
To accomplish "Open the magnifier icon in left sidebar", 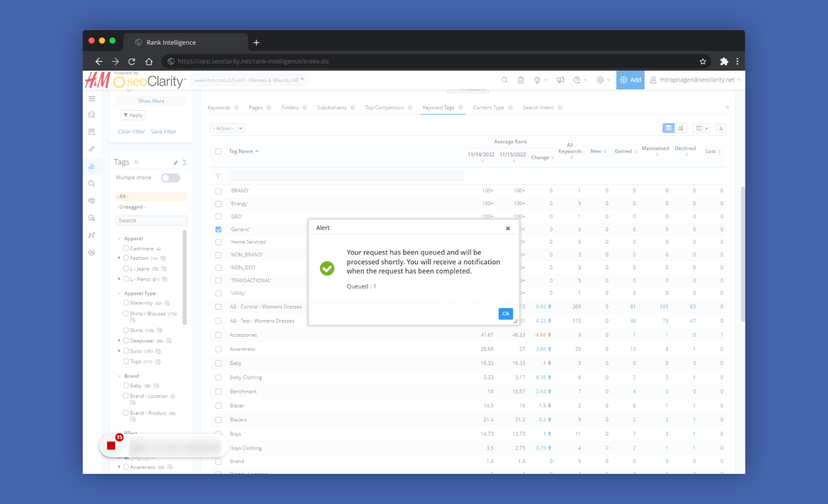I will point(91,183).
